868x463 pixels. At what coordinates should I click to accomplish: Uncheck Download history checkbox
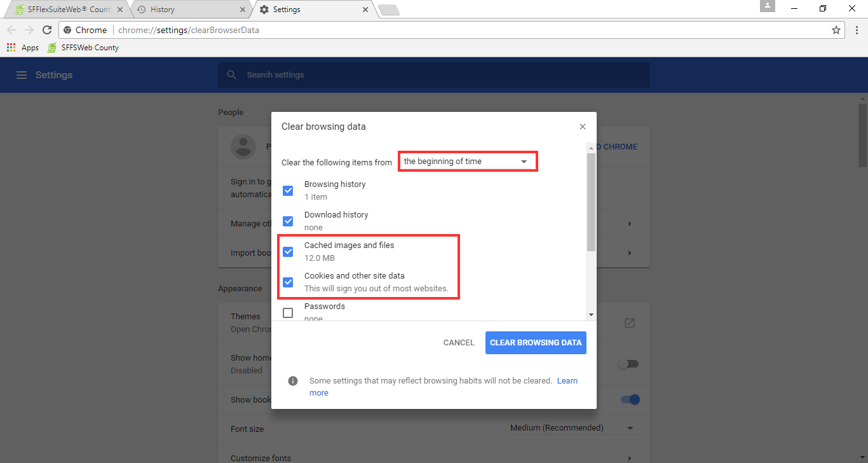point(288,221)
